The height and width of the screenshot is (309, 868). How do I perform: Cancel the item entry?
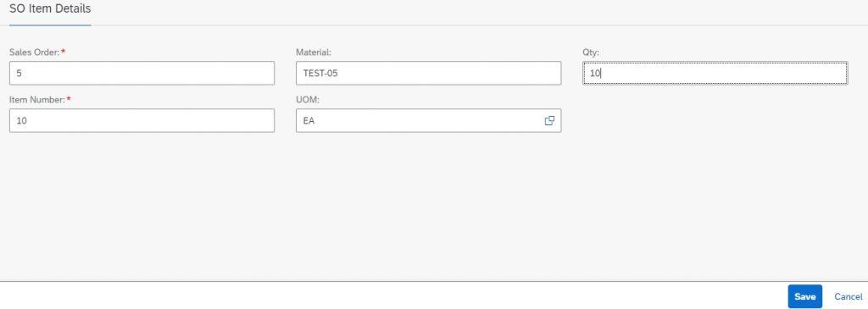[x=848, y=297]
